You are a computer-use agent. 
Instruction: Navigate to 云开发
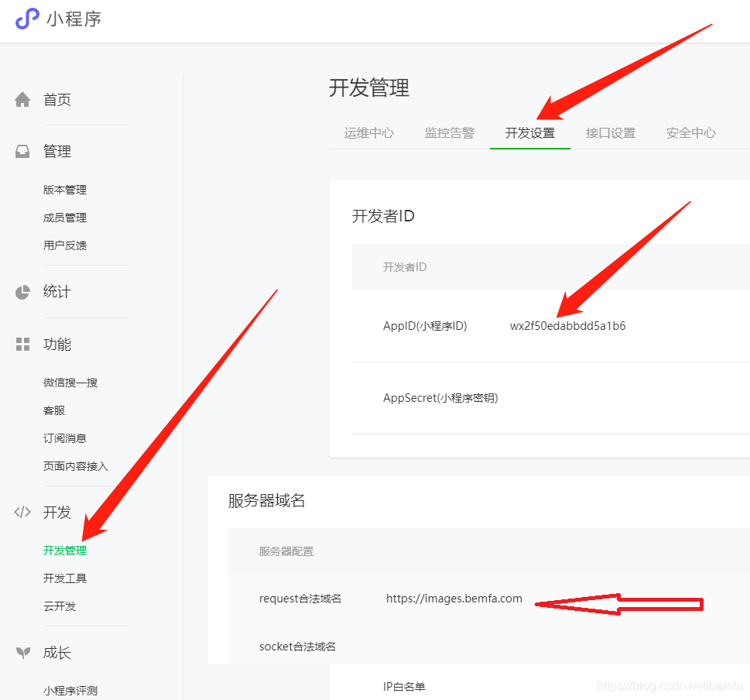tap(60, 606)
